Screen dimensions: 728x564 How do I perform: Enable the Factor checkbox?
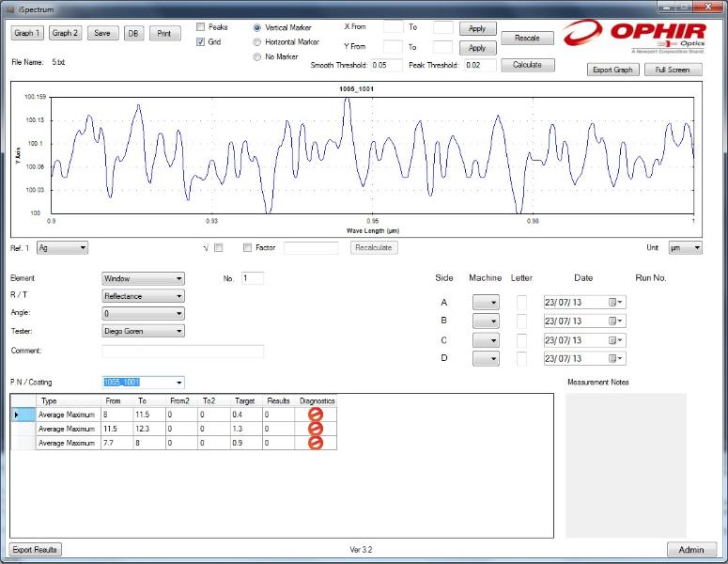(247, 247)
